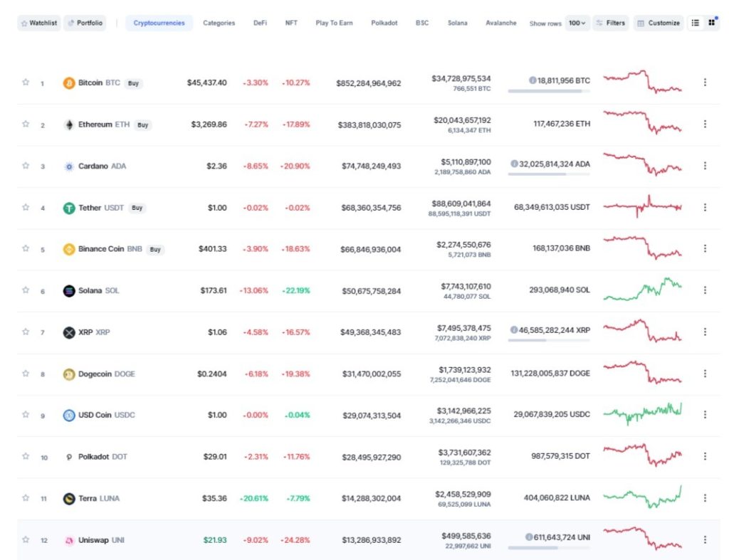Open Solana 7-day price sparkline chart
Screen dimensions: 729x560
pyautogui.click(x=643, y=289)
